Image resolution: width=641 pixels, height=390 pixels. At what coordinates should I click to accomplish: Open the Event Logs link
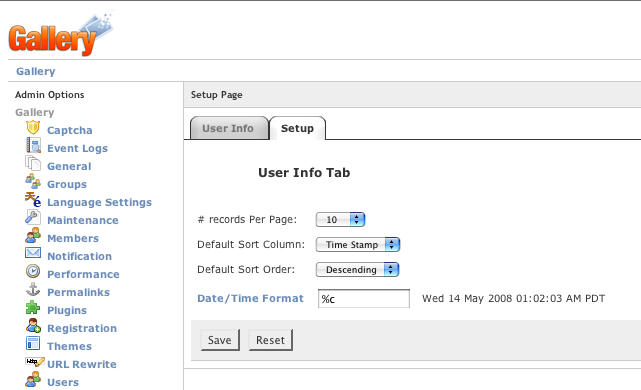[77, 148]
